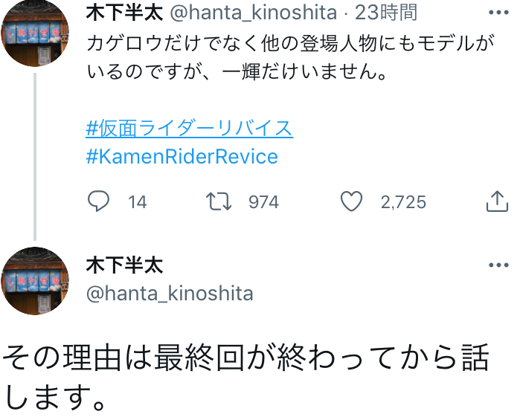Viewport: 520px width, 420px height.
Task: Click the like count 2,725
Action: pyautogui.click(x=403, y=201)
